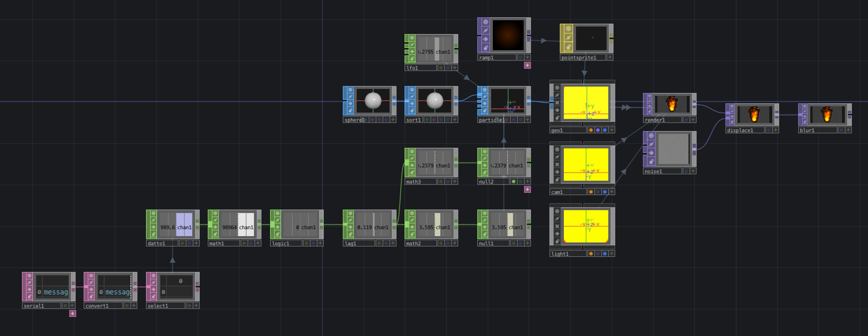Click the plus button on math2 node
Image resolution: width=868 pixels, height=336 pixels.
click(x=454, y=243)
